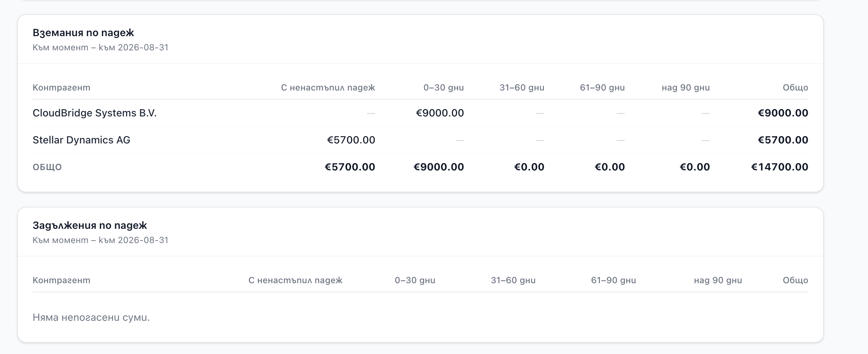Click CloudBridge €9000.00 amount in 0–30 дни column

[x=440, y=113]
